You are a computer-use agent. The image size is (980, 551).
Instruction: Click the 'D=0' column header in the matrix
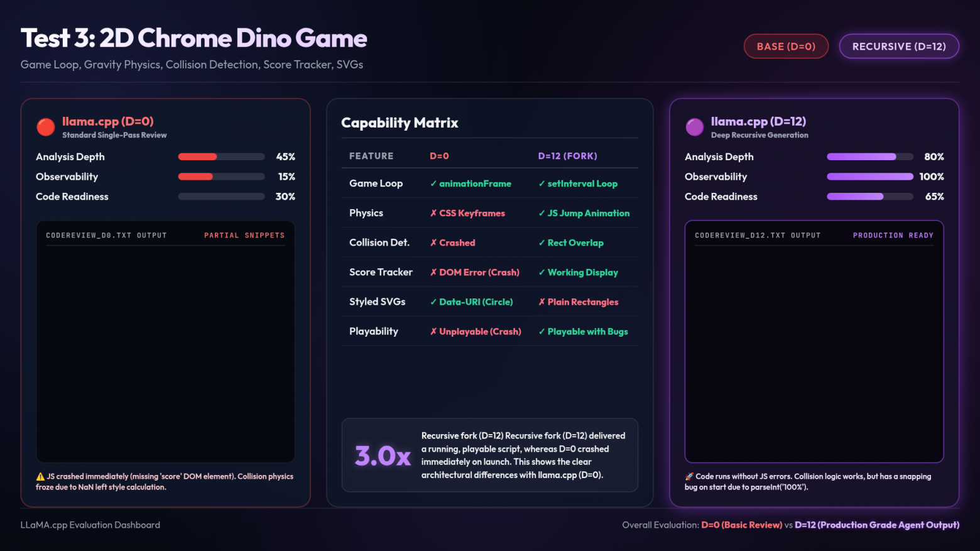coord(439,156)
